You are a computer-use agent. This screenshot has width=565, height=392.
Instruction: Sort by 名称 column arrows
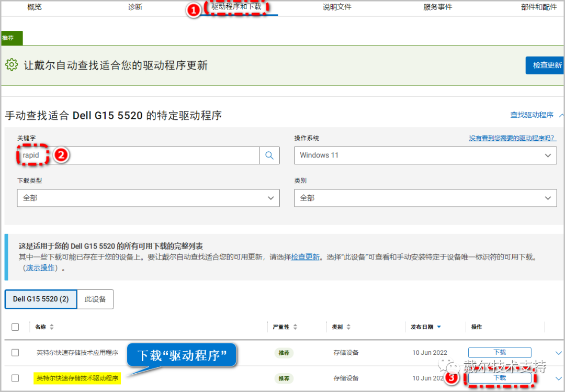51,327
